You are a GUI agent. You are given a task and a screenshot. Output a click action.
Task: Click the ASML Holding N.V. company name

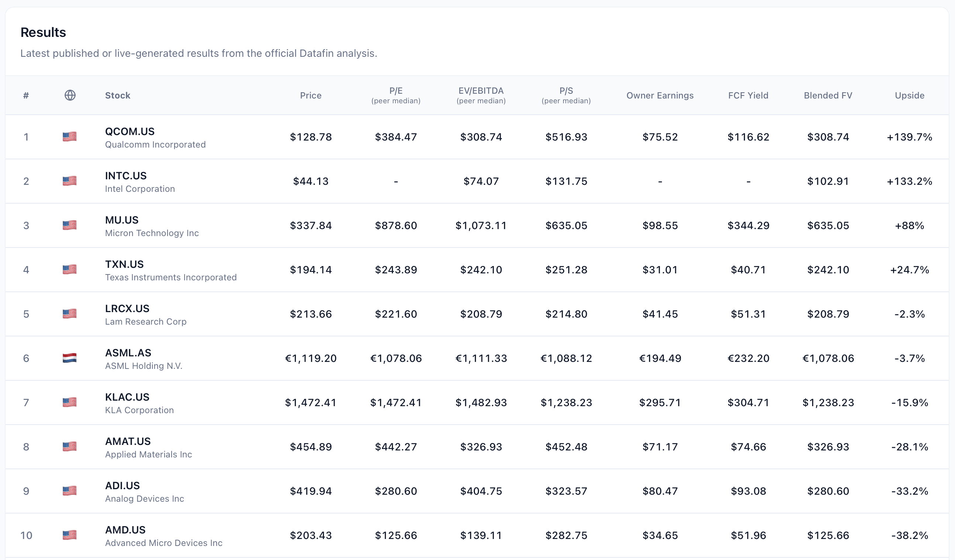pos(144,366)
